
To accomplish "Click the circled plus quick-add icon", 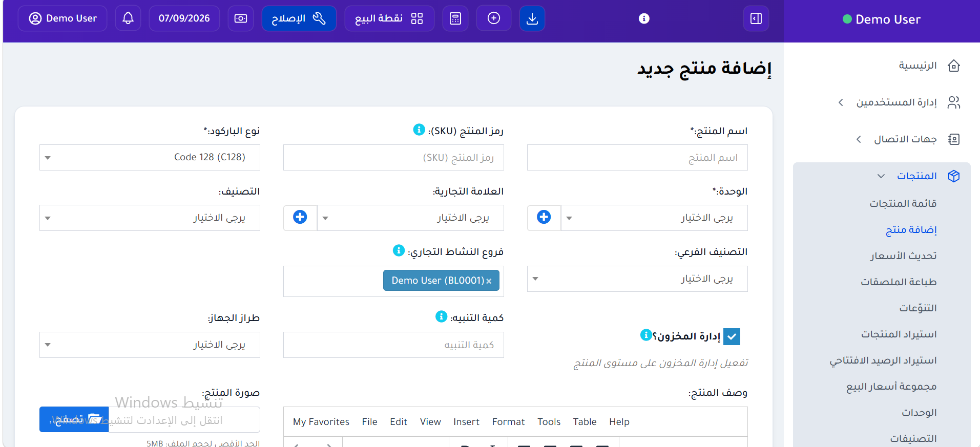I will 494,18.
